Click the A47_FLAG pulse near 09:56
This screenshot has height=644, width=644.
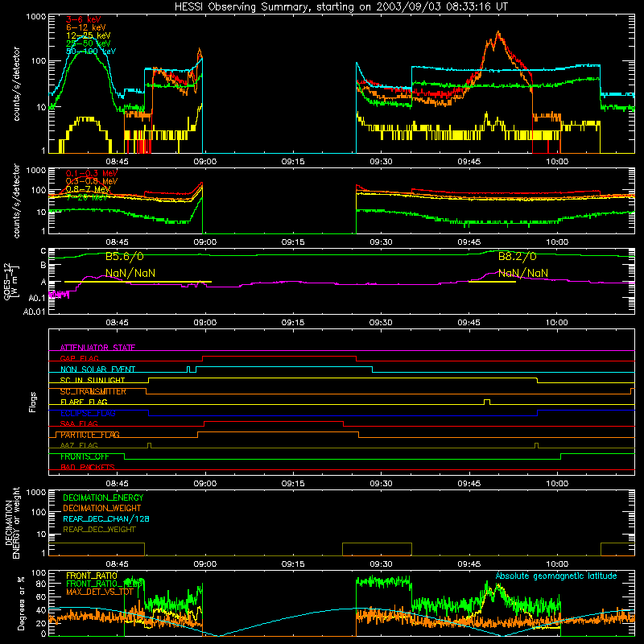coord(536,445)
